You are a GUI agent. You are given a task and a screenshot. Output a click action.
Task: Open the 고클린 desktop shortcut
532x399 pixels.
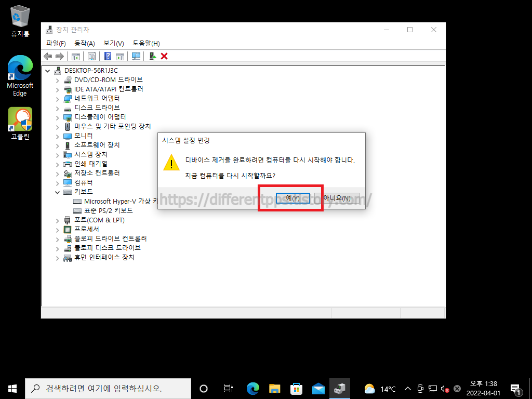pyautogui.click(x=20, y=124)
